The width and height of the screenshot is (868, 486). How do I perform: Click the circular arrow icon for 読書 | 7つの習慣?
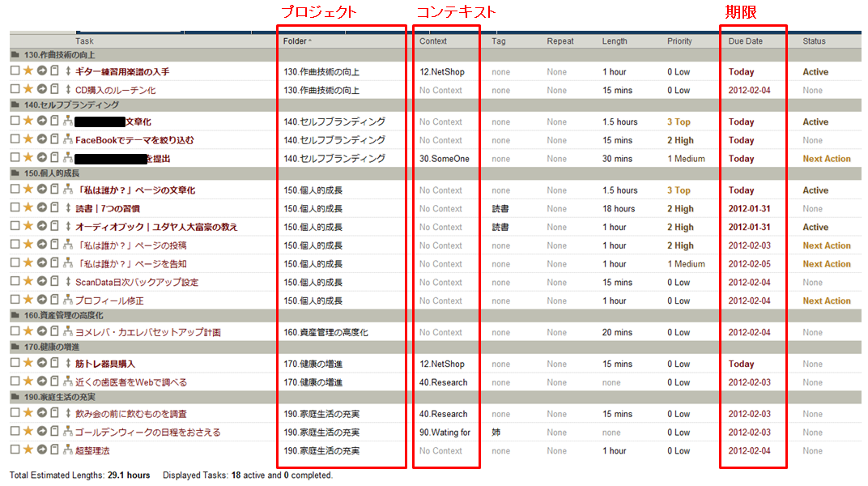click(x=41, y=208)
